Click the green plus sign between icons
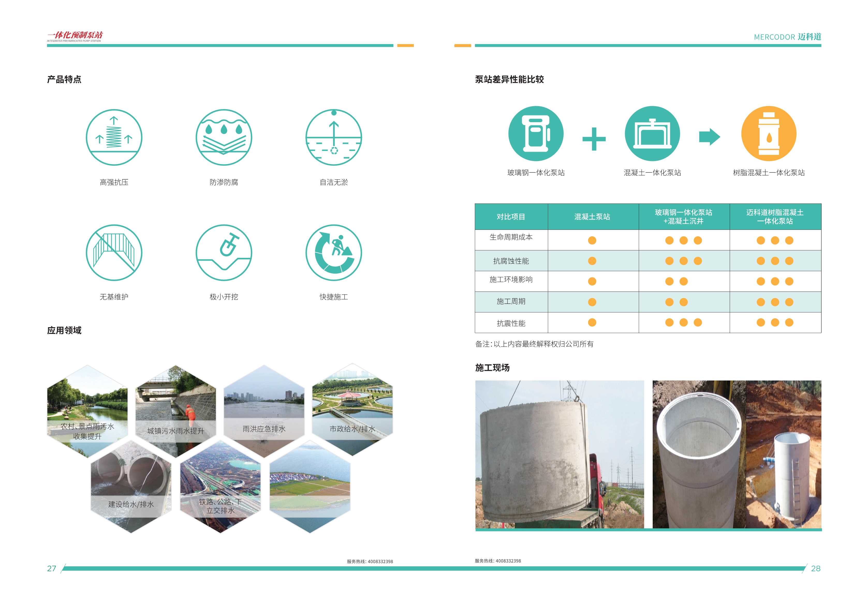The image size is (868, 593). [594, 139]
